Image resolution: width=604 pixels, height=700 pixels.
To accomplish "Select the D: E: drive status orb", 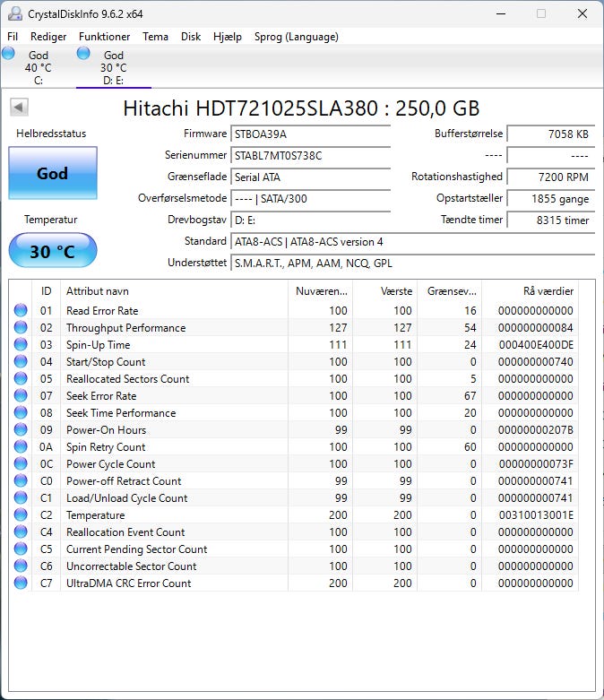I will pyautogui.click(x=84, y=54).
